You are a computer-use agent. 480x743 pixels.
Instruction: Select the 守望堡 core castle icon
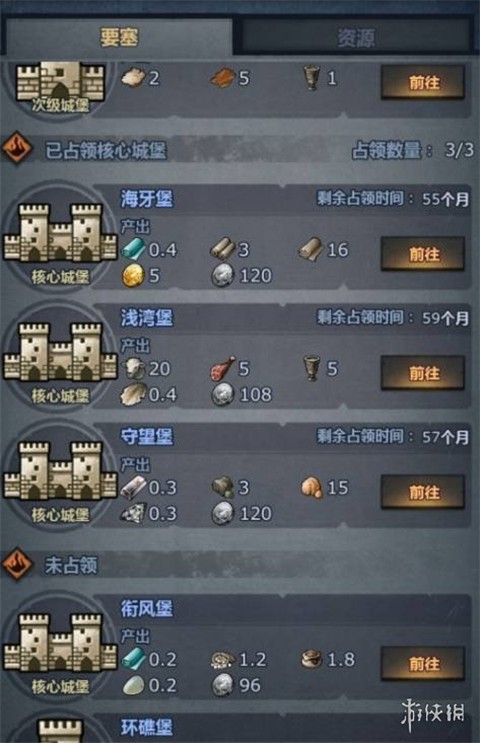pos(60,471)
